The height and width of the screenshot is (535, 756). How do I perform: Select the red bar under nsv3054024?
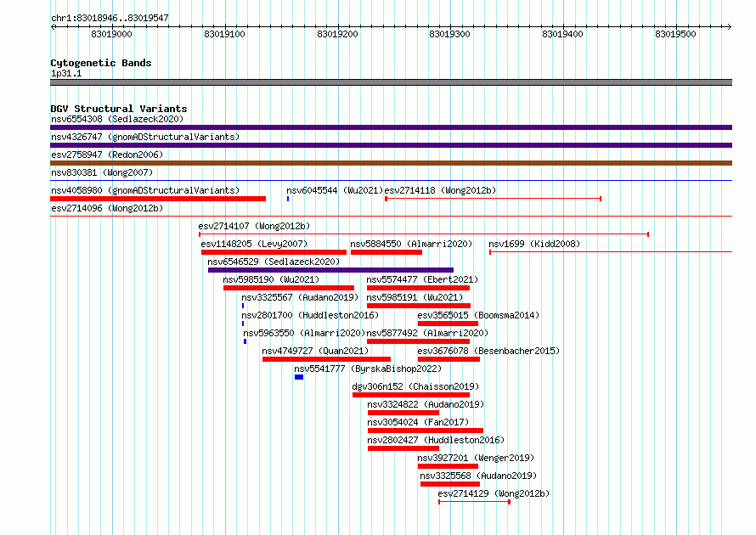[x=426, y=431]
